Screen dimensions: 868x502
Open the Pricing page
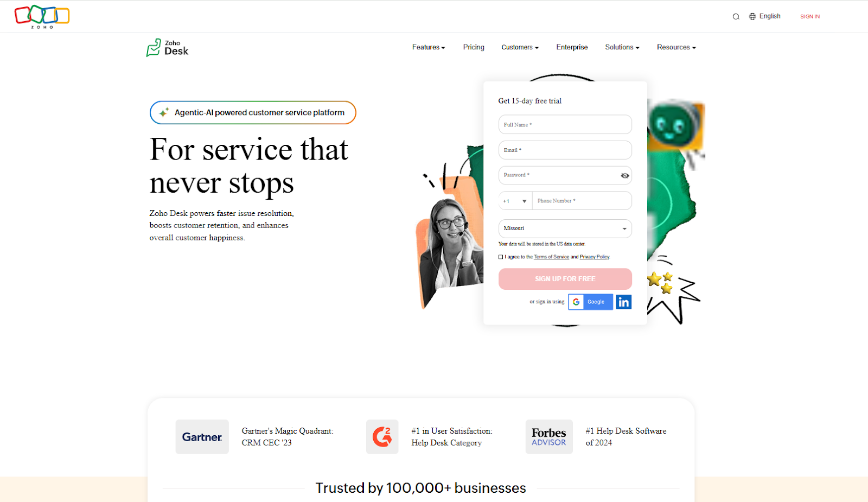(474, 47)
